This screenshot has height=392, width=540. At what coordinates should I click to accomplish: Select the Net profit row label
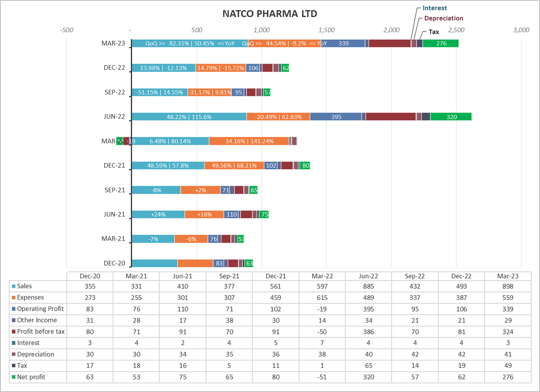(x=31, y=377)
